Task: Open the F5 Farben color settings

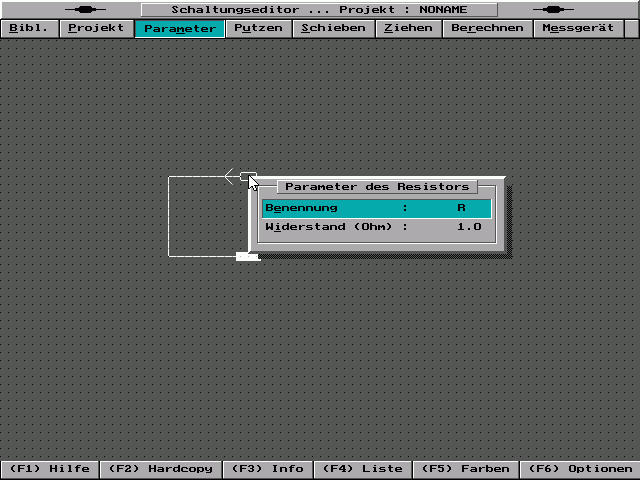Action: [x=466, y=468]
